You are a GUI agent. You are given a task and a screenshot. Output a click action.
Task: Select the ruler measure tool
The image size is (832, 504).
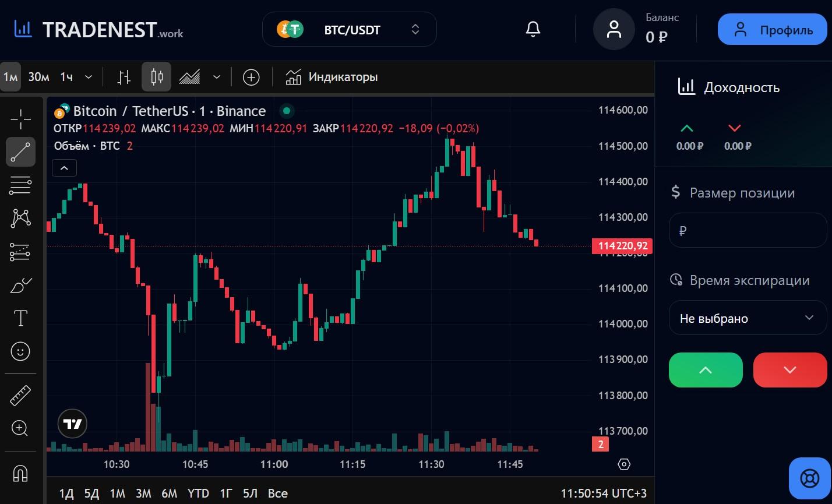20,396
